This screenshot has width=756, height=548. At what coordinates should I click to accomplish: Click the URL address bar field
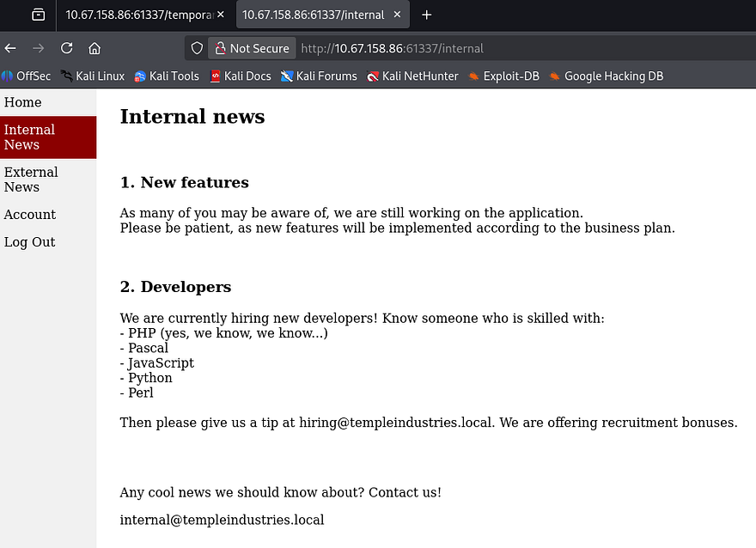coord(515,48)
